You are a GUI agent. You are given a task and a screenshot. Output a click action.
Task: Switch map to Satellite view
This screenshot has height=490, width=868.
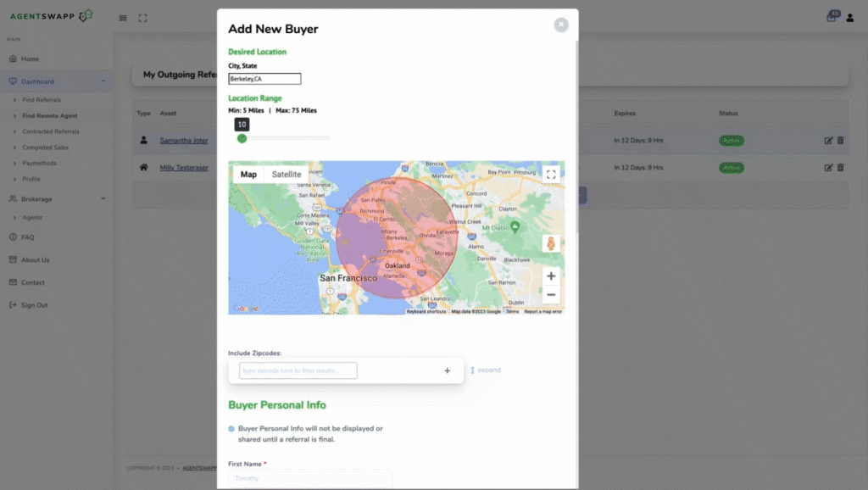tap(286, 175)
